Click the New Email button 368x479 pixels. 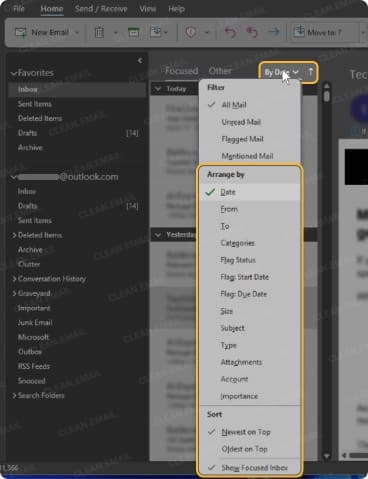(x=42, y=32)
